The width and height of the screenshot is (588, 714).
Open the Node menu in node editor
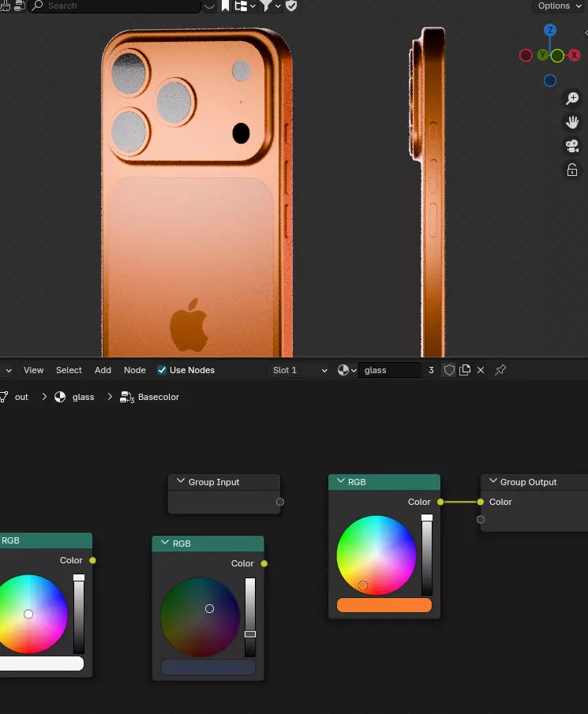pyautogui.click(x=135, y=370)
